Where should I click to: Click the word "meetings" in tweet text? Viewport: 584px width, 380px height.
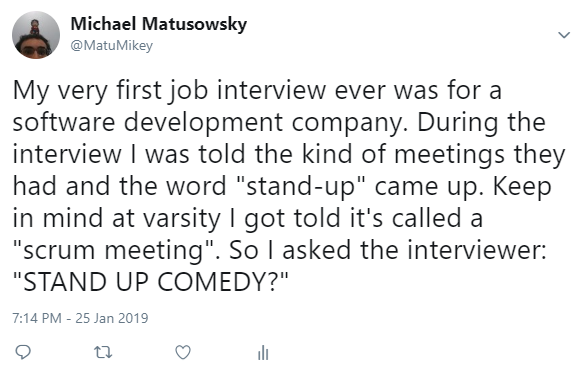coord(450,155)
